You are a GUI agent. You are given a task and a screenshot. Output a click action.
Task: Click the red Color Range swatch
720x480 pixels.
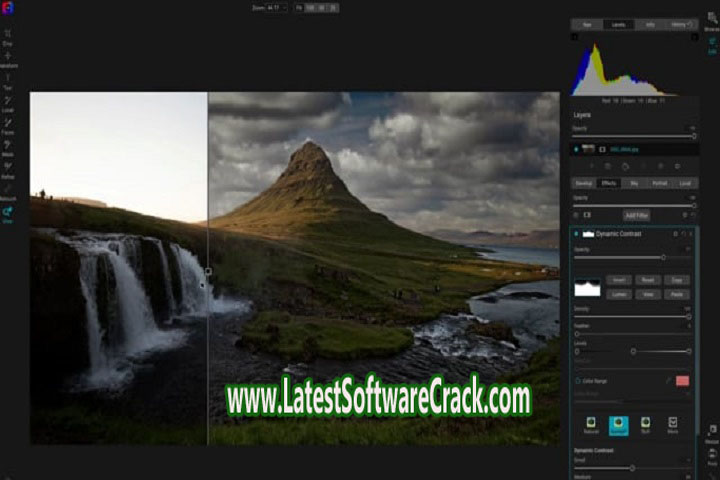[682, 381]
